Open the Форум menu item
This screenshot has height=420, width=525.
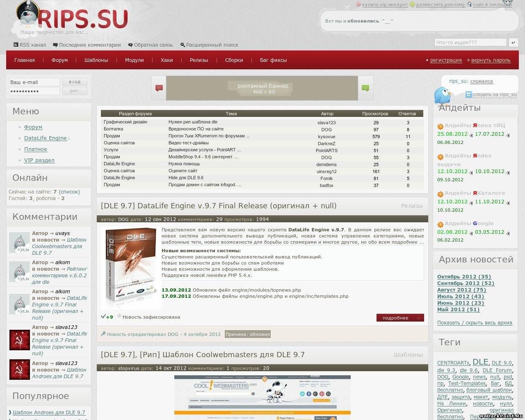click(x=59, y=60)
